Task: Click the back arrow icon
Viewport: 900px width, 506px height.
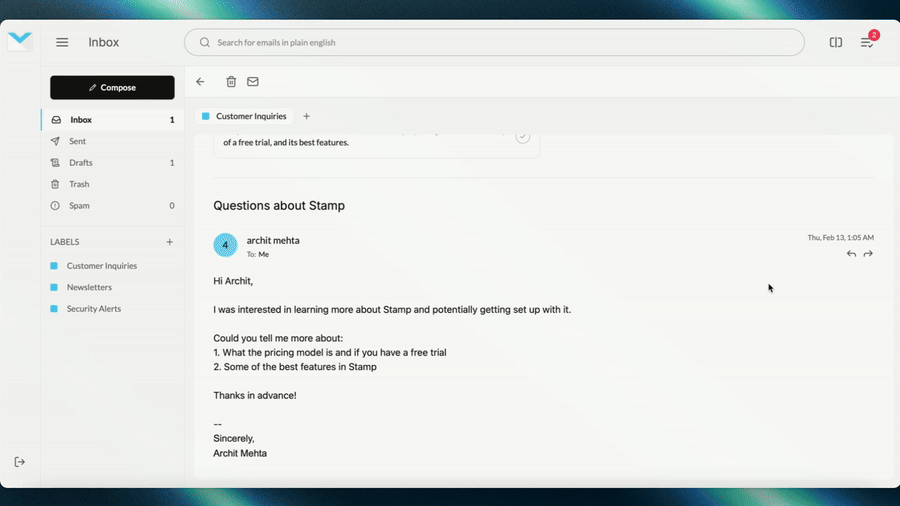Action: point(200,82)
